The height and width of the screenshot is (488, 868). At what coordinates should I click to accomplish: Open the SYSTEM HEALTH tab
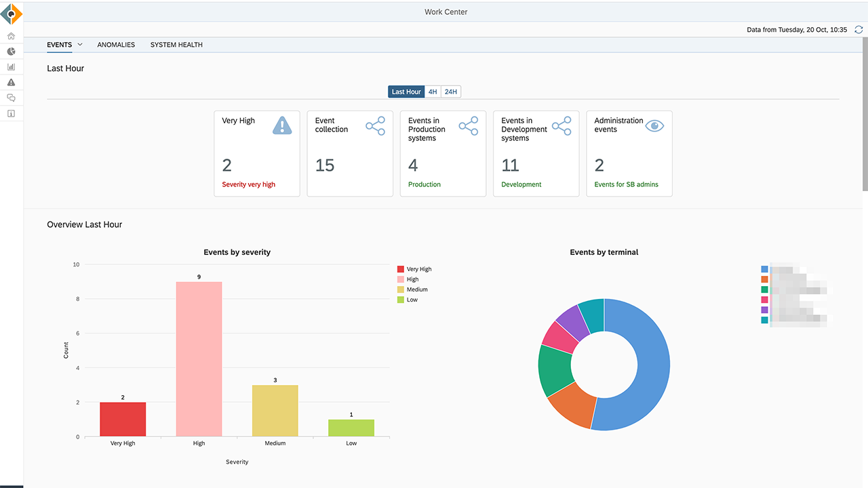point(176,45)
